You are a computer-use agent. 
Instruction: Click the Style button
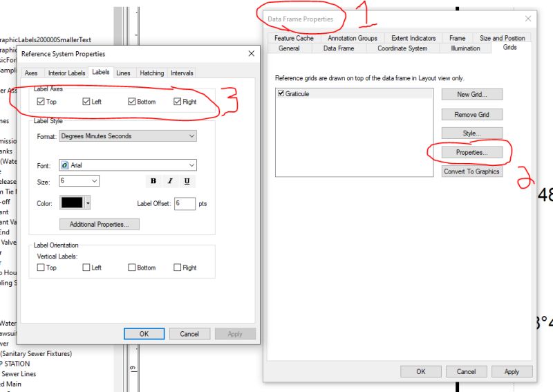click(472, 133)
